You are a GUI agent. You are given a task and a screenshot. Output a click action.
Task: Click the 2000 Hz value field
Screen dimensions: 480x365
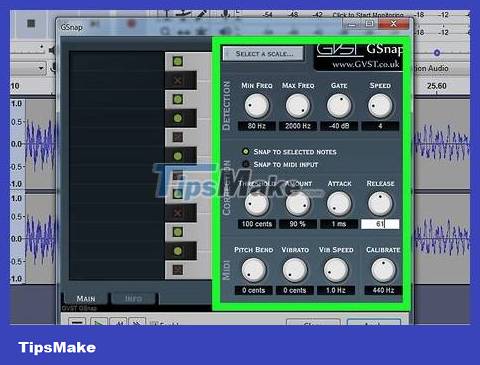click(298, 126)
